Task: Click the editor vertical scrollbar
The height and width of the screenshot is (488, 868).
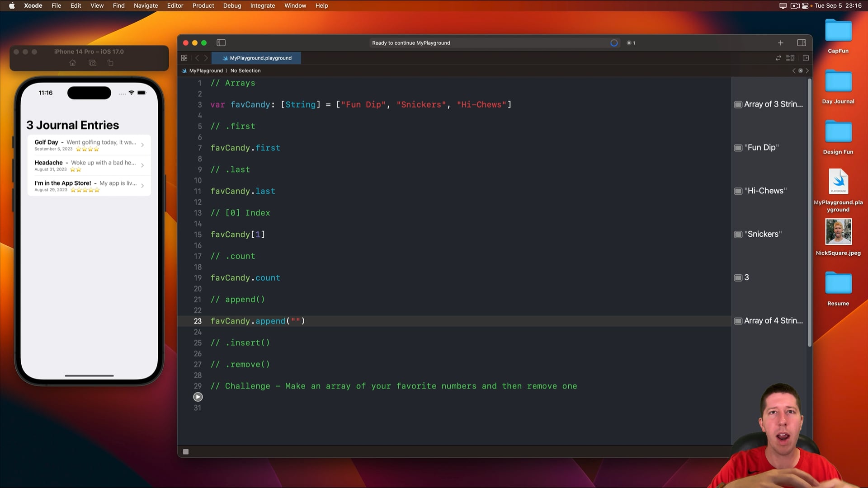Action: tap(809, 212)
